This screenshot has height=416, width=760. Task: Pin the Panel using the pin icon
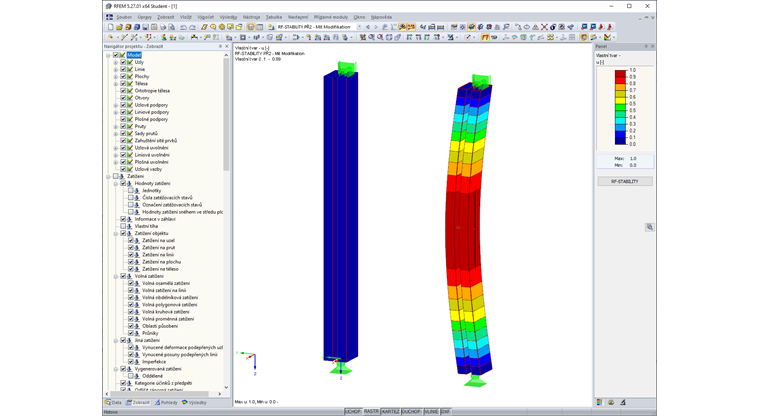[x=646, y=47]
